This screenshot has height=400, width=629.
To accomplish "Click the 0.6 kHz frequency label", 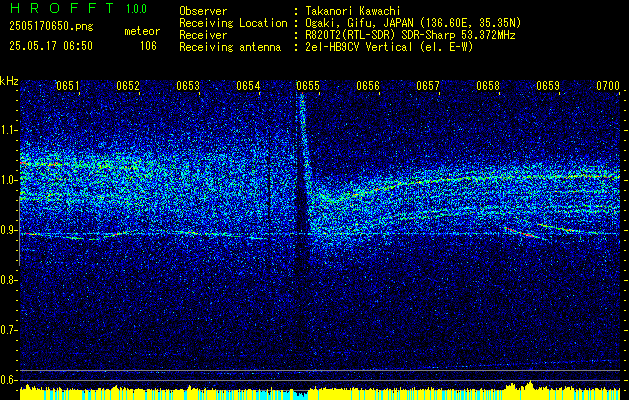I will click(8, 380).
